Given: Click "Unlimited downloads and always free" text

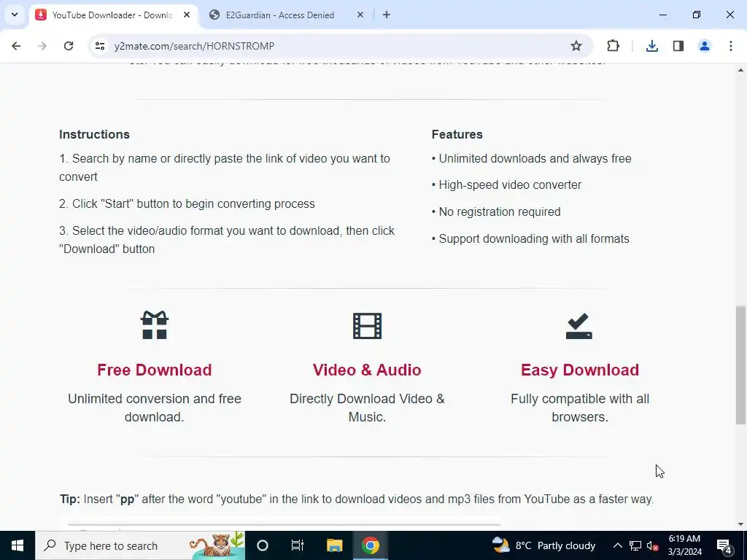Looking at the screenshot, I should click(x=535, y=158).
